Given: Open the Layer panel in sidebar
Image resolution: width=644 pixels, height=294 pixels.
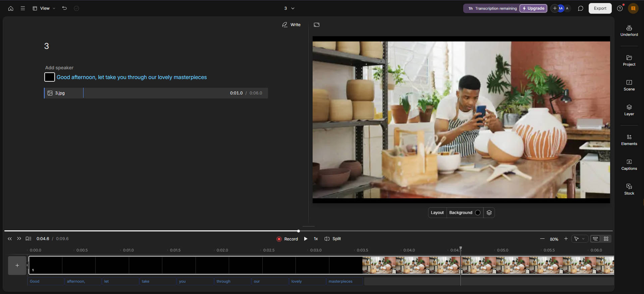Looking at the screenshot, I should (x=629, y=110).
